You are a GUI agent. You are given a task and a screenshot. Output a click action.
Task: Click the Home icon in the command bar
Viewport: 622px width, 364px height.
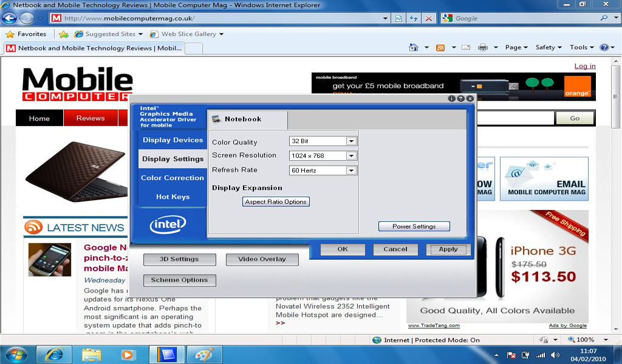click(413, 47)
